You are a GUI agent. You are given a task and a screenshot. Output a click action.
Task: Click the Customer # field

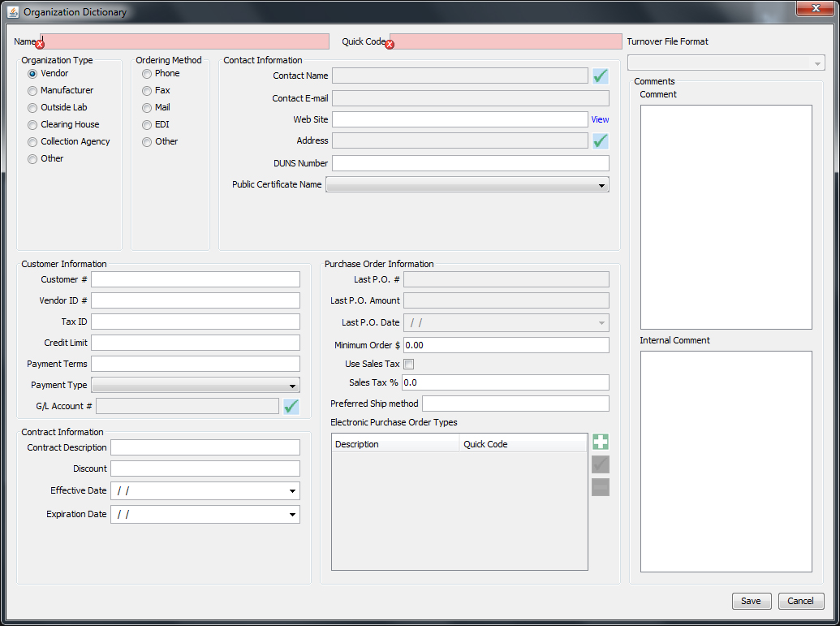click(196, 280)
